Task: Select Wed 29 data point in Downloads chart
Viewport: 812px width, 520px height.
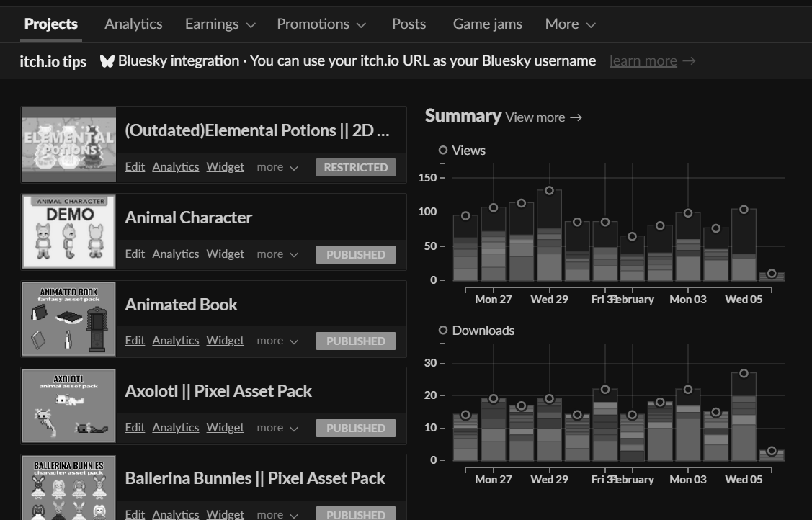Action: tap(550, 399)
